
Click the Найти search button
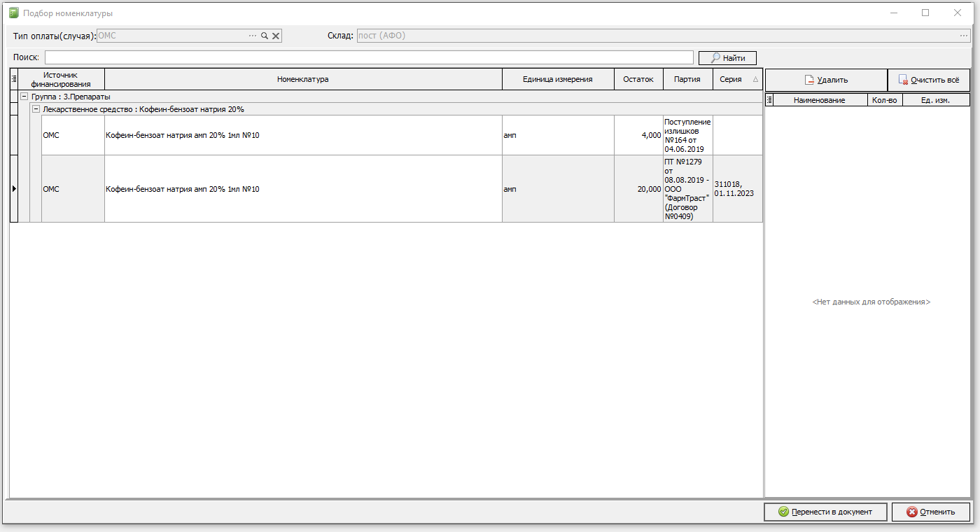click(x=727, y=58)
